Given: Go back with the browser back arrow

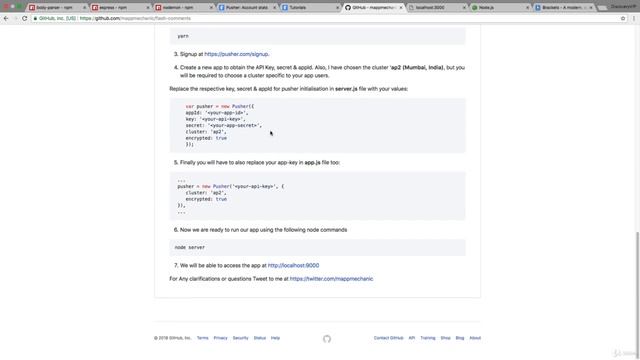Looking at the screenshot, I should click(6, 18).
